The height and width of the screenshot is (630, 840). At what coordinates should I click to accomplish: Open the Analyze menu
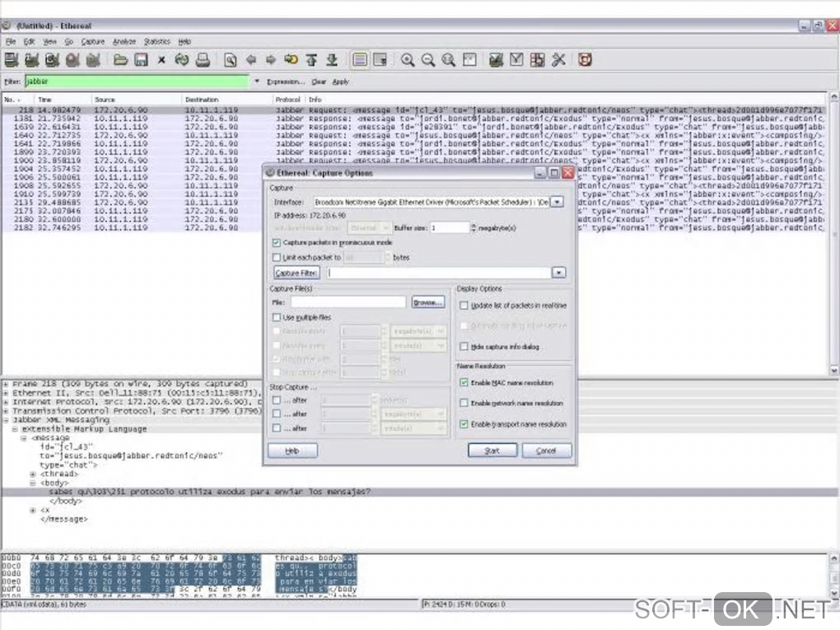point(124,41)
